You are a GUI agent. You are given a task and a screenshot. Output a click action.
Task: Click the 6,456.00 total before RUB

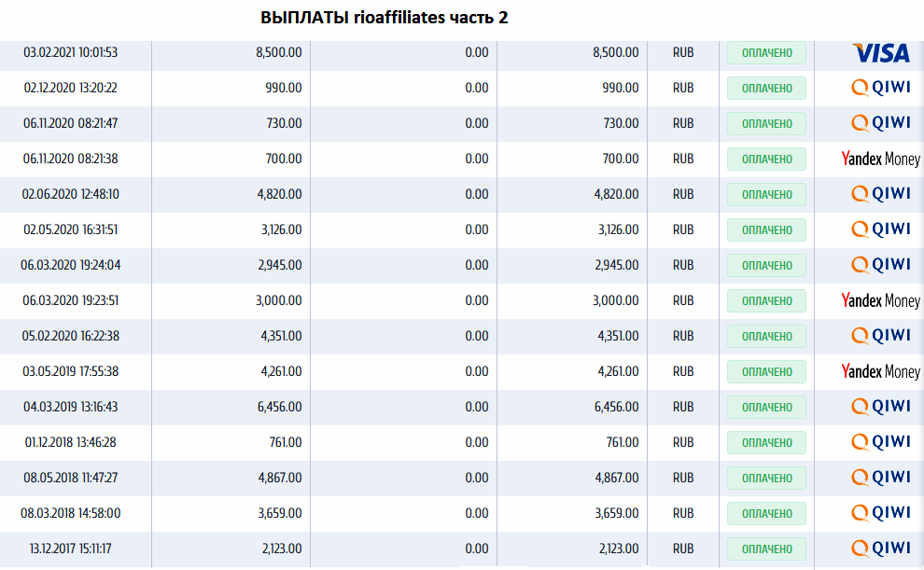[616, 407]
